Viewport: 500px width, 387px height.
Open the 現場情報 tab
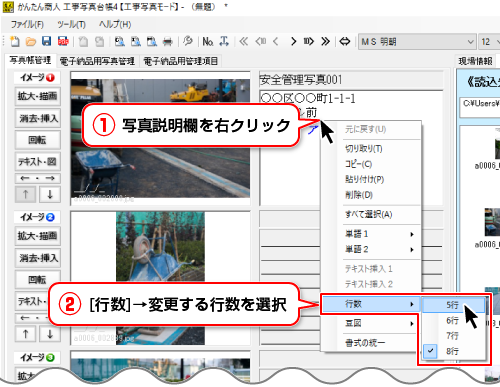click(x=475, y=61)
